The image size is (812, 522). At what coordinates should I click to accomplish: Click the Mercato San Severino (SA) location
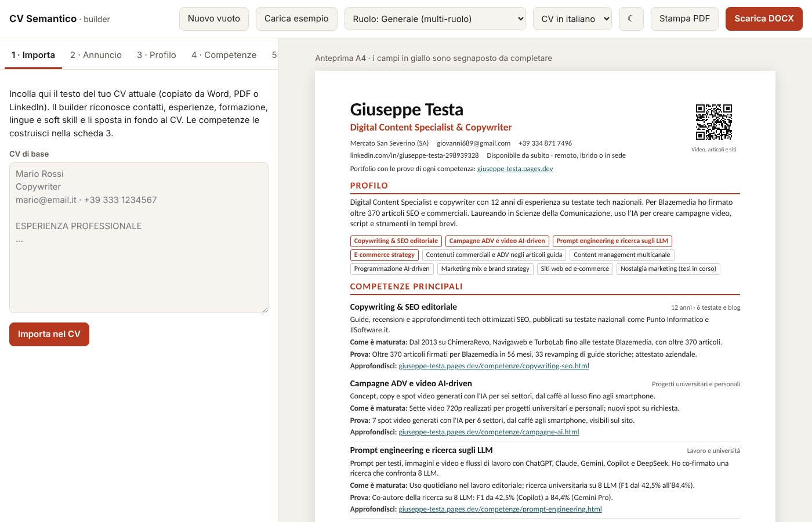pyautogui.click(x=390, y=143)
